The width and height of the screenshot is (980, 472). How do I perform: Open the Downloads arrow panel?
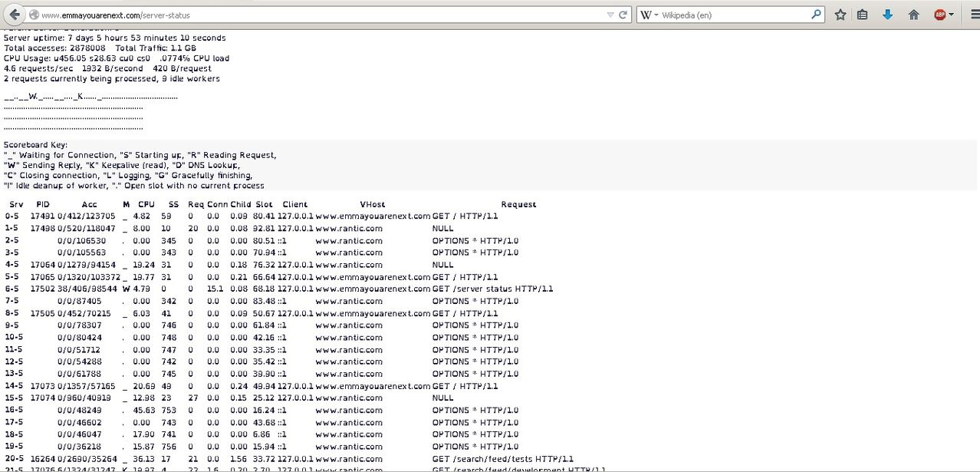888,15
